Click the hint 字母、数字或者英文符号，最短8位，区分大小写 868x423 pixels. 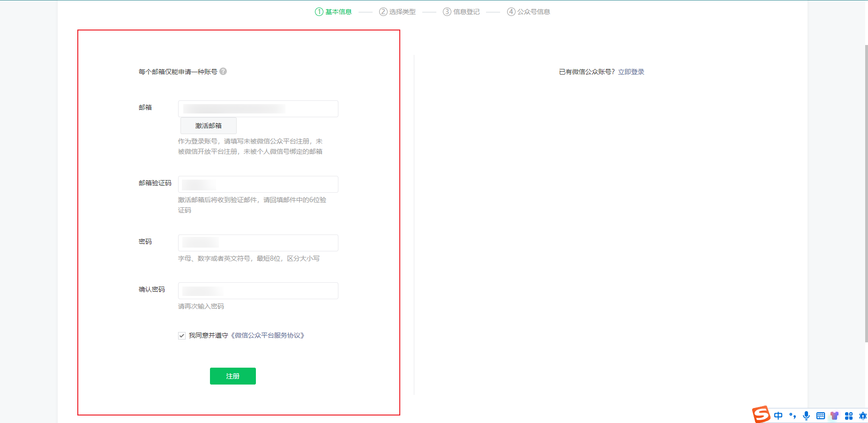pos(249,258)
